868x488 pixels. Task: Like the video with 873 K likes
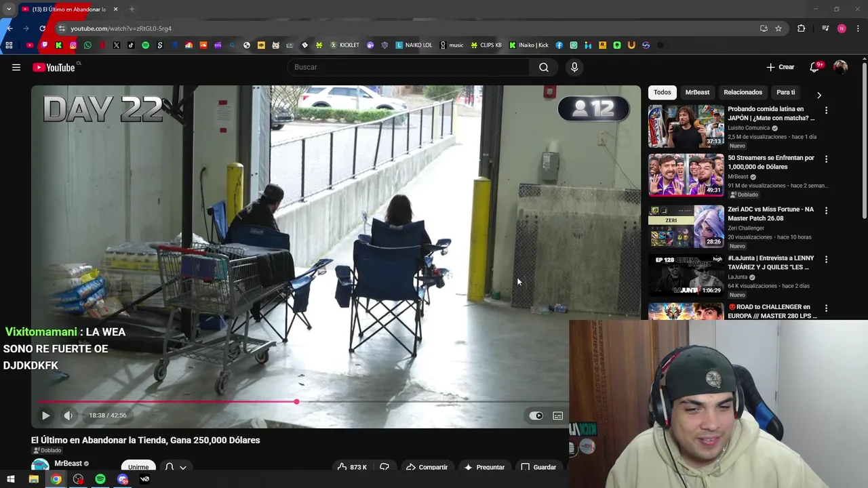pyautogui.click(x=352, y=467)
